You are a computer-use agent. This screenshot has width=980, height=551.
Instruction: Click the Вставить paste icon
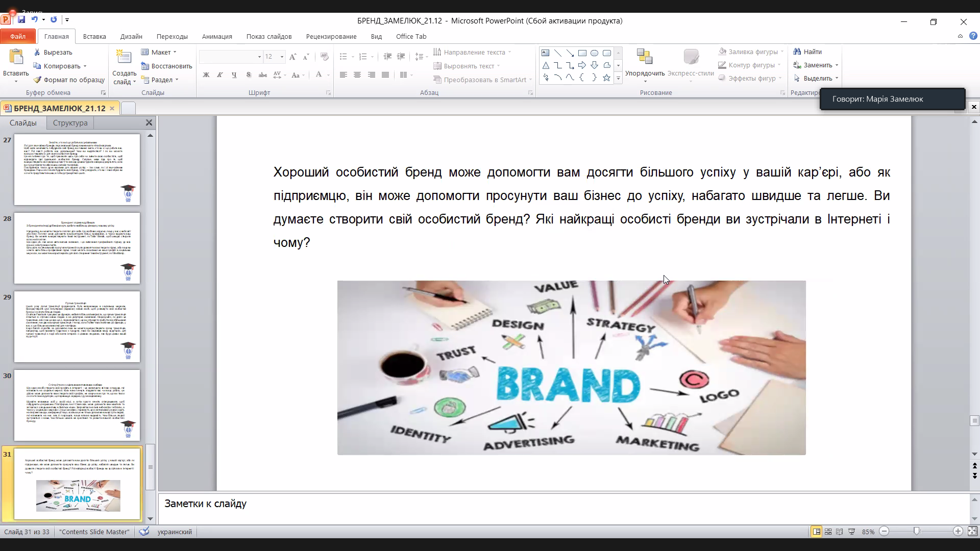point(16,57)
